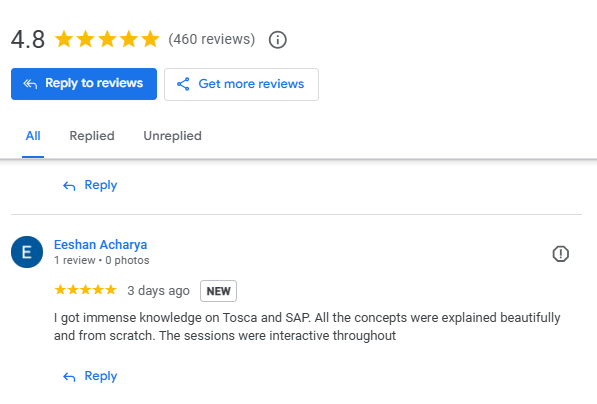Open Eeshan Acharya's profile name link
This screenshot has height=404, width=597.
(x=101, y=244)
